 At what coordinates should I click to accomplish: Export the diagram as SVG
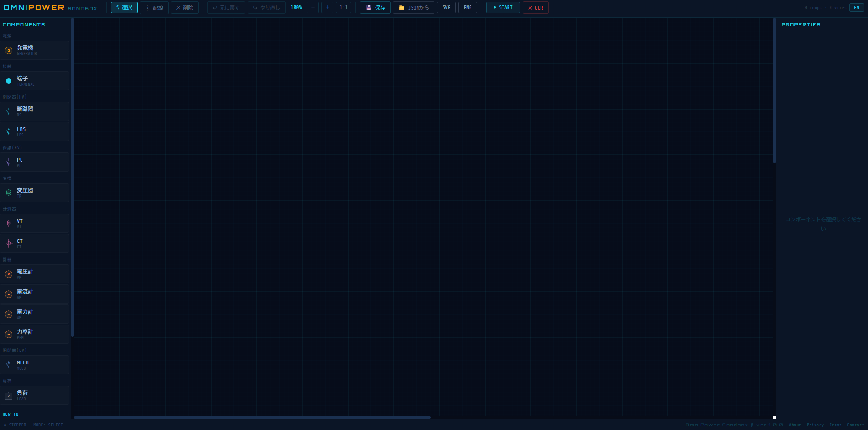446,8
